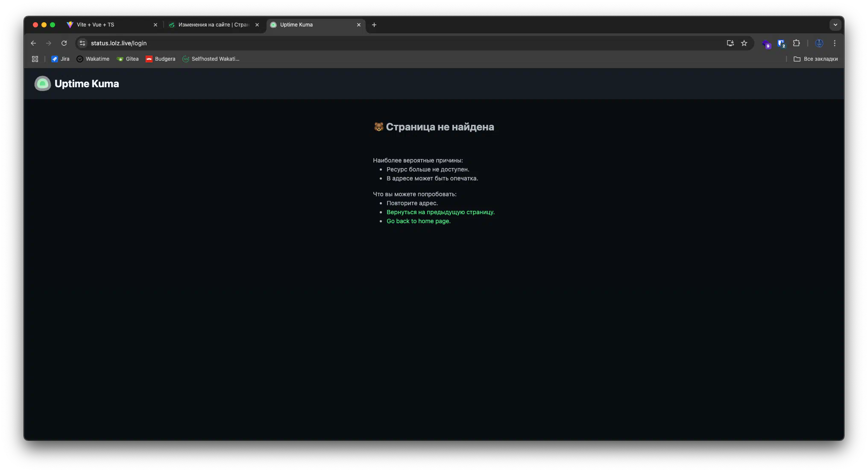Open the Chrome three-dot menu
Image resolution: width=868 pixels, height=472 pixels.
pyautogui.click(x=834, y=43)
